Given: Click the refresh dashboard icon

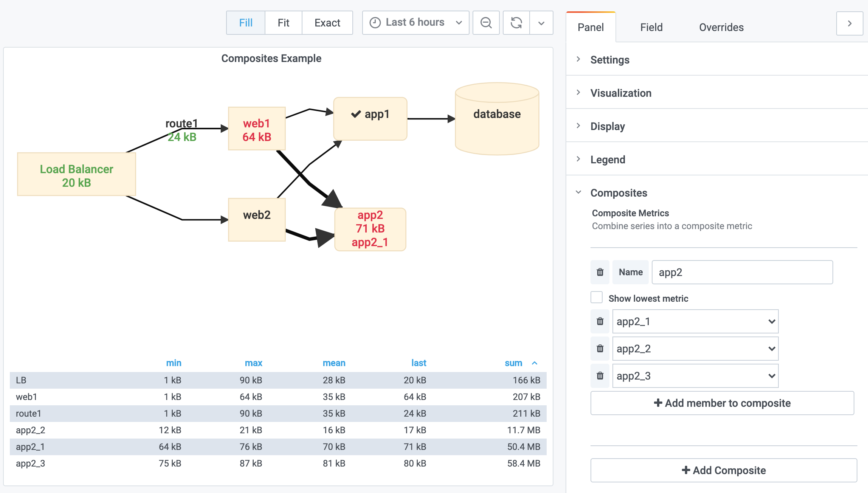Looking at the screenshot, I should 516,23.
